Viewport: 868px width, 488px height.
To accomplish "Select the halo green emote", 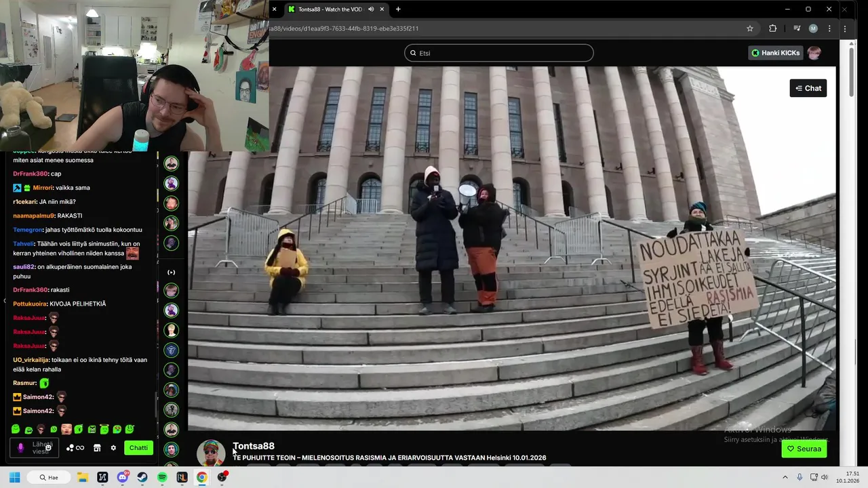I will 104,429.
